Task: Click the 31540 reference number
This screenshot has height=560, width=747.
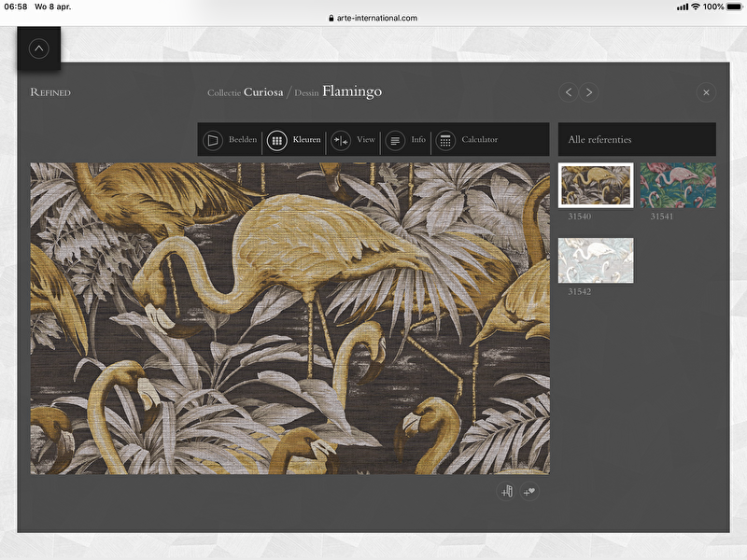Action: (579, 217)
